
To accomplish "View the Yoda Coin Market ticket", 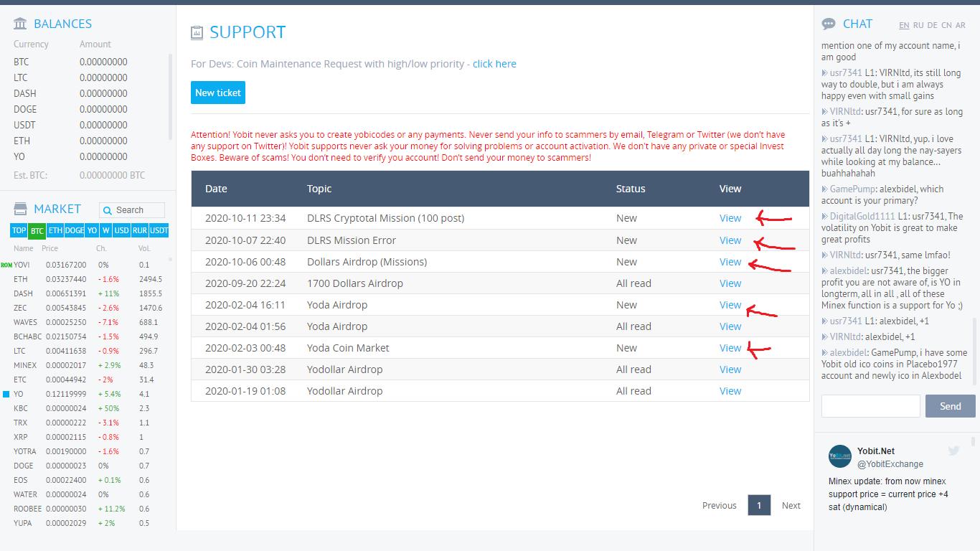I will (730, 348).
